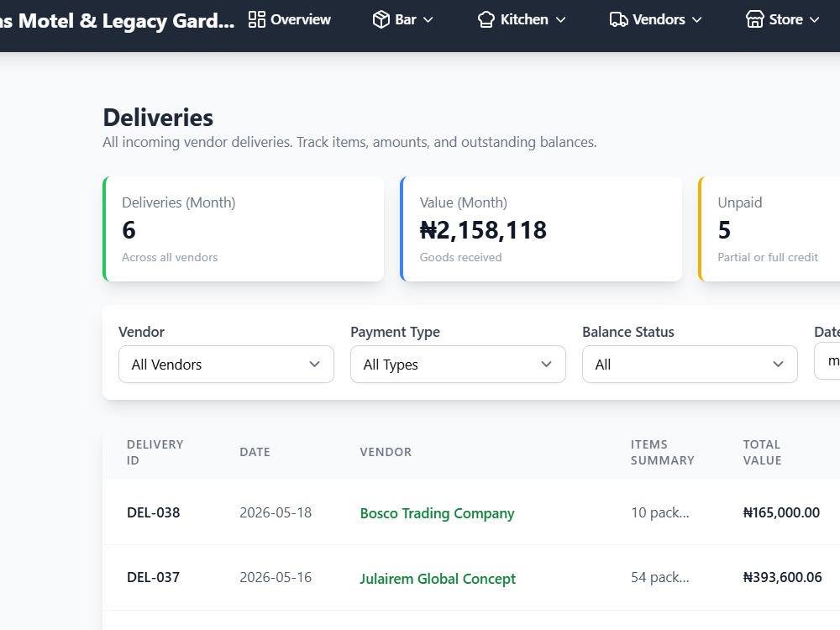Click the Vendors truck icon
Image resolution: width=840 pixels, height=630 pixels.
(x=618, y=20)
